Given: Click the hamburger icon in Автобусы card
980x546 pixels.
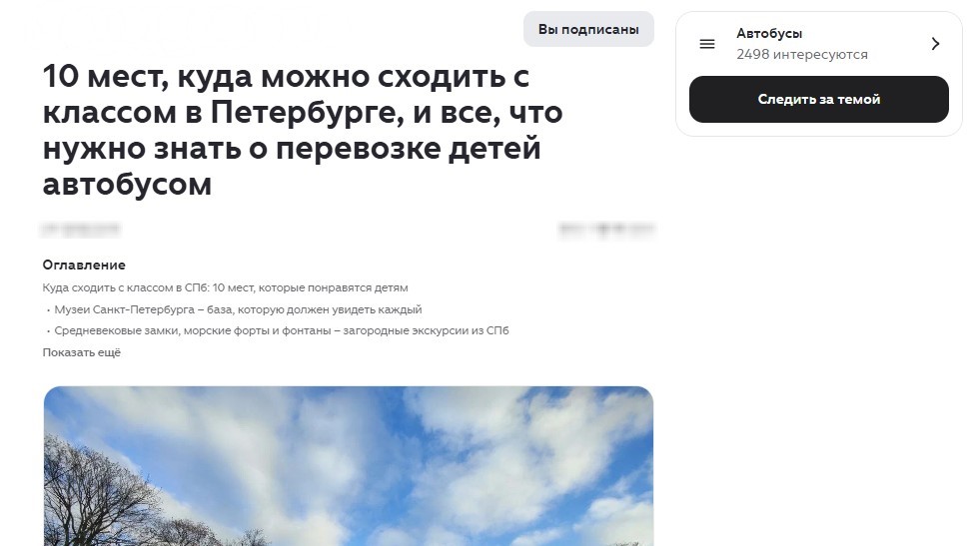Looking at the screenshot, I should (x=707, y=44).
